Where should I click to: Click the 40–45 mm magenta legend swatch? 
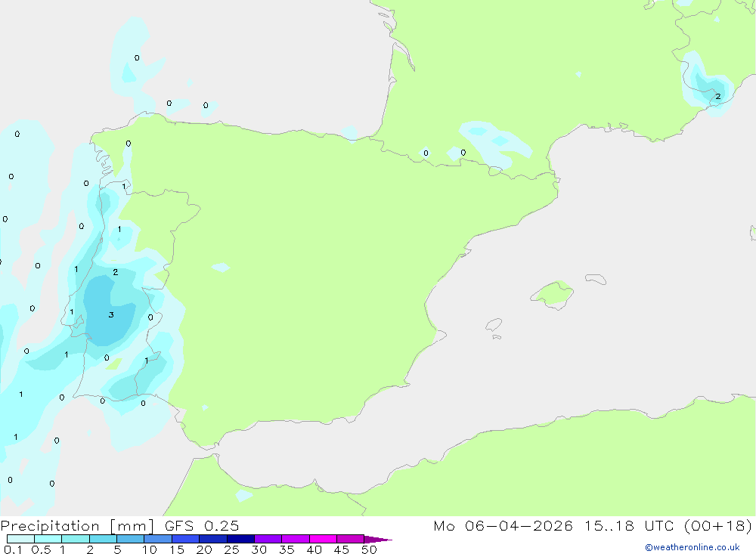point(323,539)
